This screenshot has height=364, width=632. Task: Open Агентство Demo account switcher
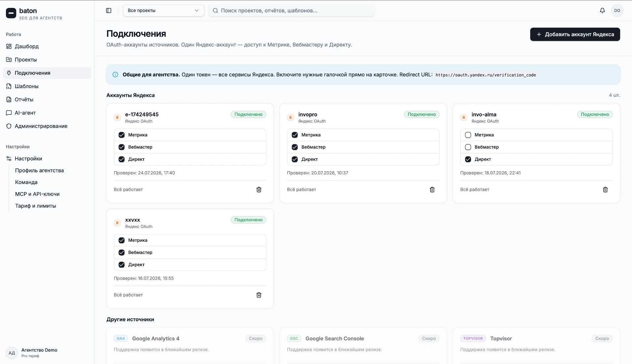[x=47, y=353]
